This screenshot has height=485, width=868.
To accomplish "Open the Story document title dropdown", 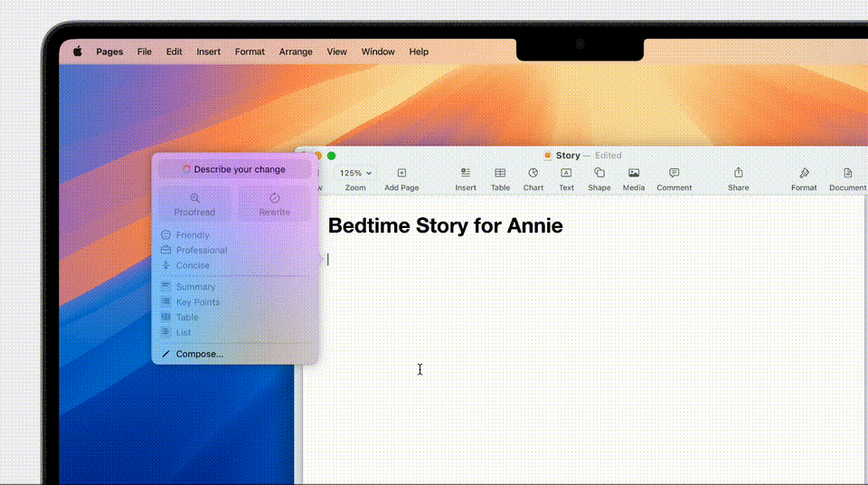I will pos(568,156).
